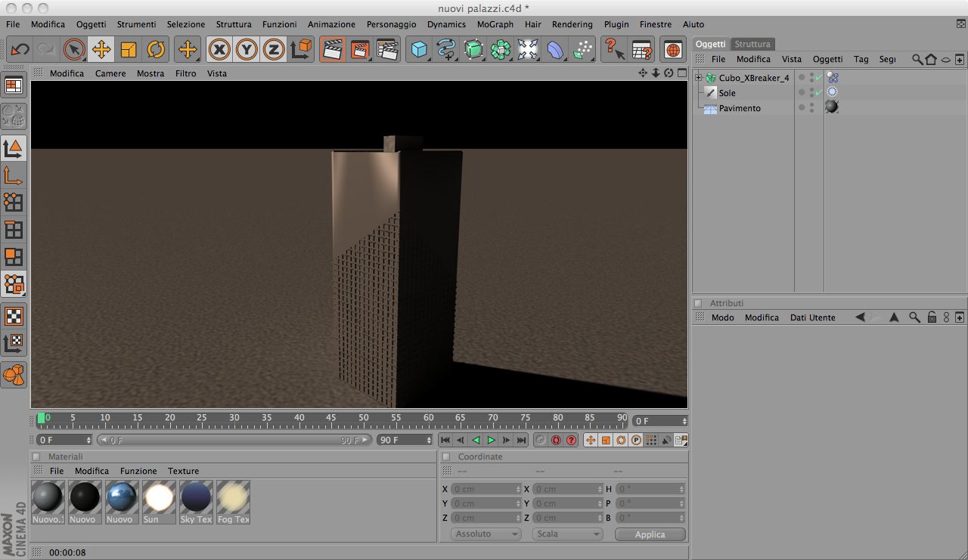
Task: Open the Texture menu in Materiali
Action: pyautogui.click(x=183, y=471)
